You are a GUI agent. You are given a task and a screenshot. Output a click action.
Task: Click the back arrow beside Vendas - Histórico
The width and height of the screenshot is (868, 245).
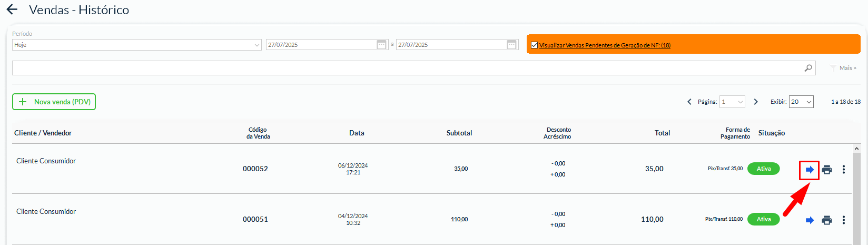click(x=12, y=9)
